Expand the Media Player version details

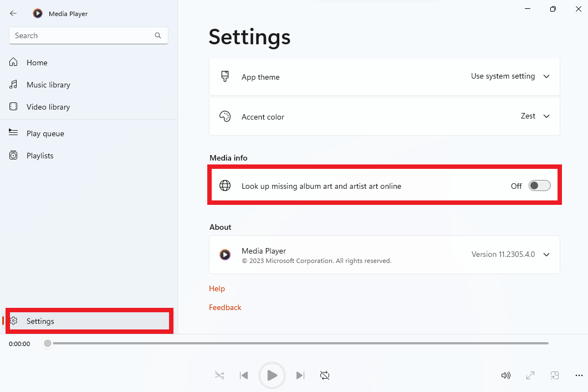click(x=546, y=255)
